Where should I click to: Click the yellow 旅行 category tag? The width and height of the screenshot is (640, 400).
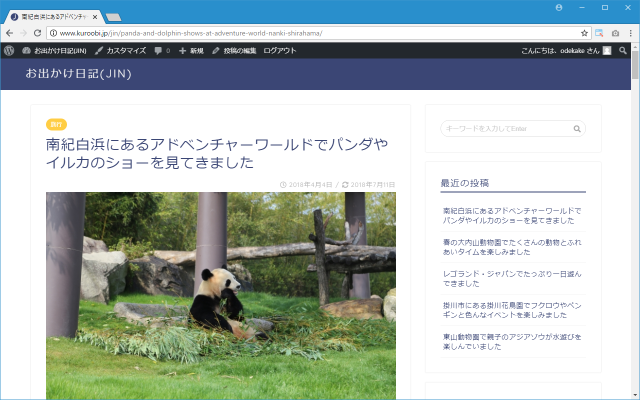56,124
